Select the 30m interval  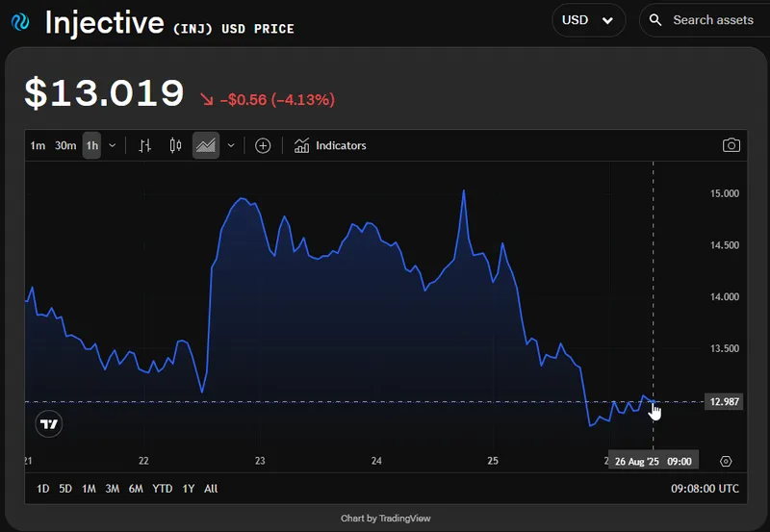[65, 146]
